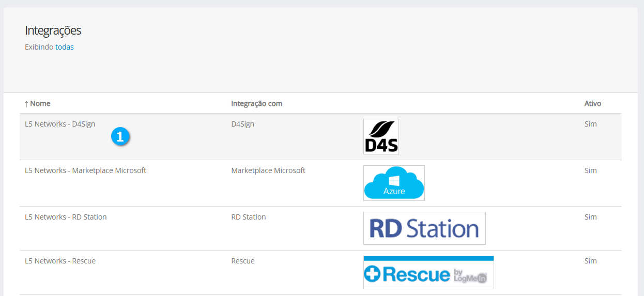
Task: Click 'Rescue' in Integração com column
Action: pyautogui.click(x=242, y=261)
